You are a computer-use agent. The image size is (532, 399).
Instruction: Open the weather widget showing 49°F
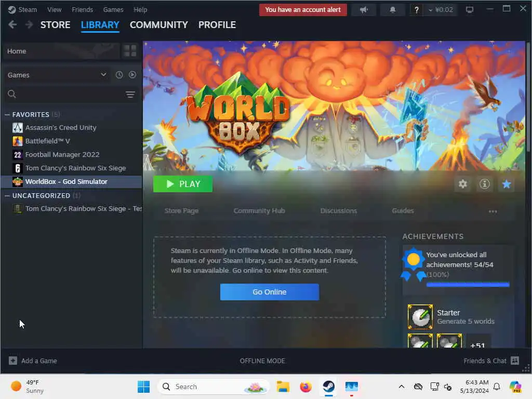point(27,387)
